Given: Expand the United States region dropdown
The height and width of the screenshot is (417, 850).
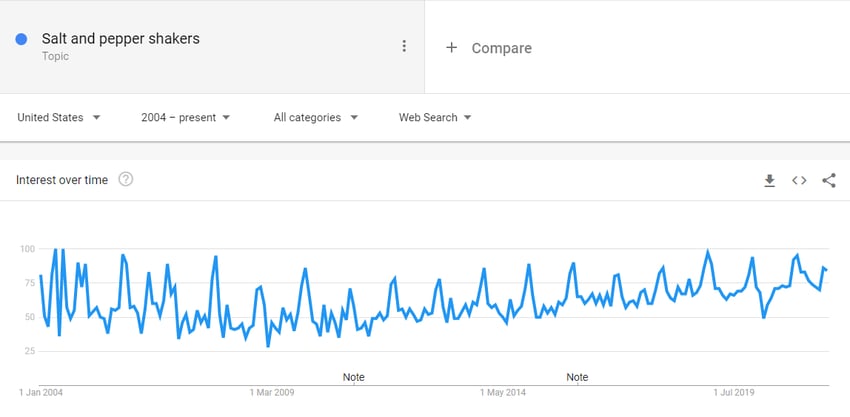Looking at the screenshot, I should click(x=59, y=118).
